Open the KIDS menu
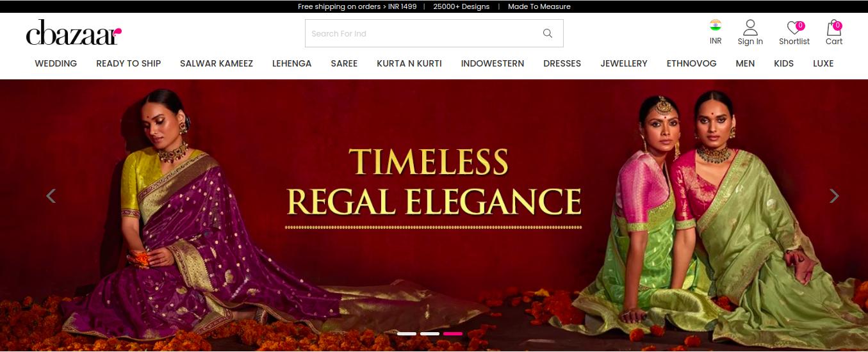Image resolution: width=868 pixels, height=352 pixels. 783,63
